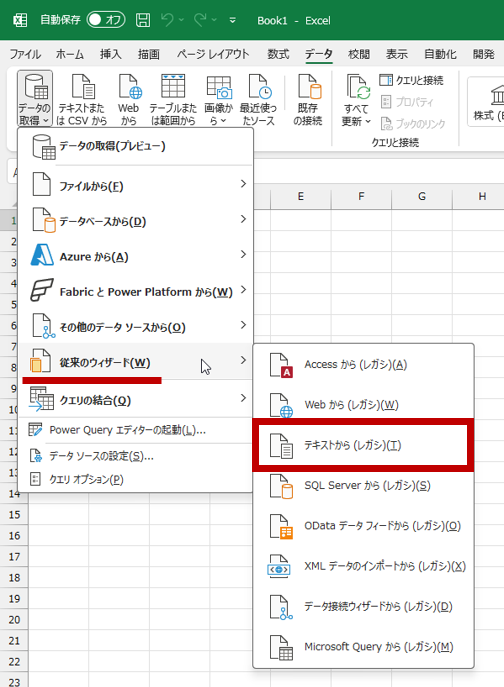Expand the データベースから(D) submenu
This screenshot has width=504, height=687.
(135, 220)
